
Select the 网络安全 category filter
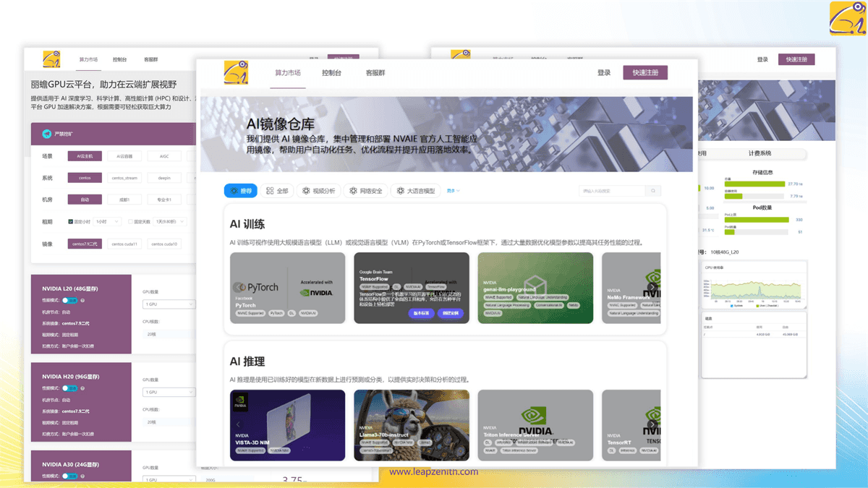tap(365, 191)
